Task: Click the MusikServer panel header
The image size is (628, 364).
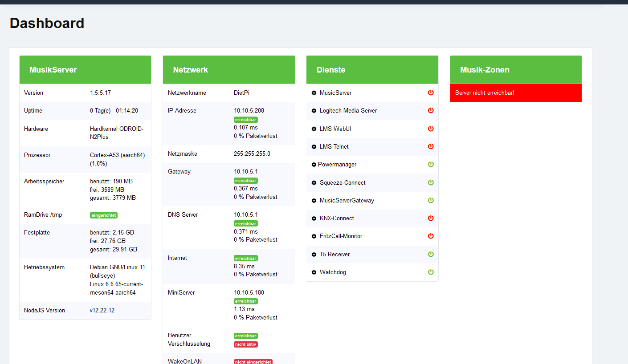Action: (85, 70)
